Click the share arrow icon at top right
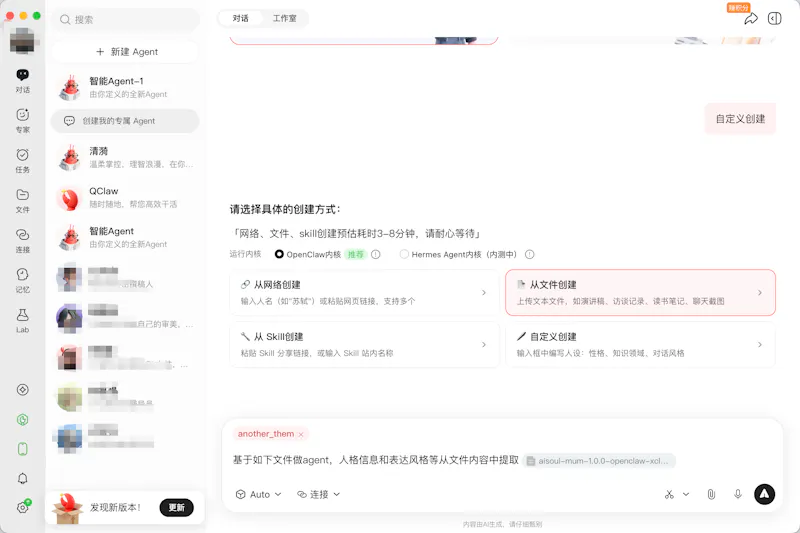 pos(751,19)
